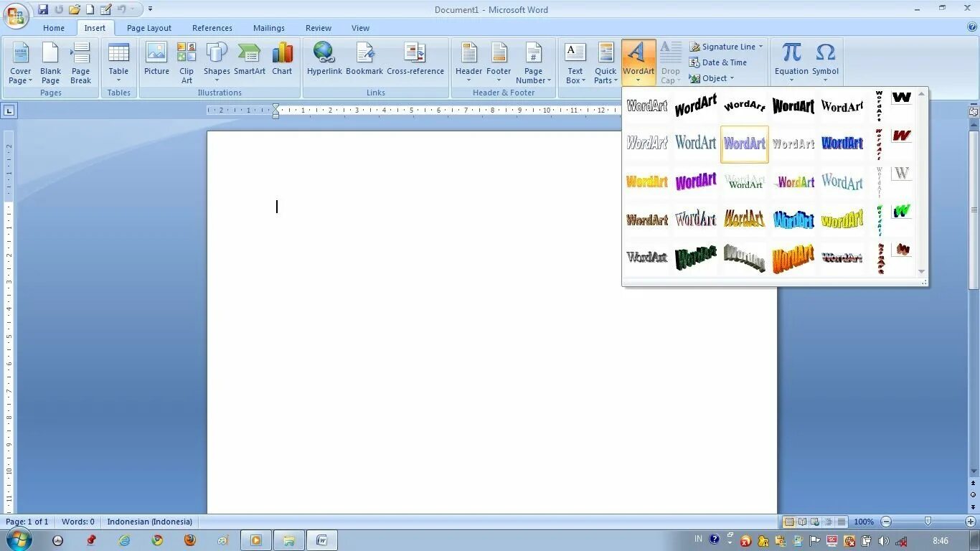Go to the Review tab
Image resolution: width=980 pixels, height=551 pixels.
pos(319,28)
